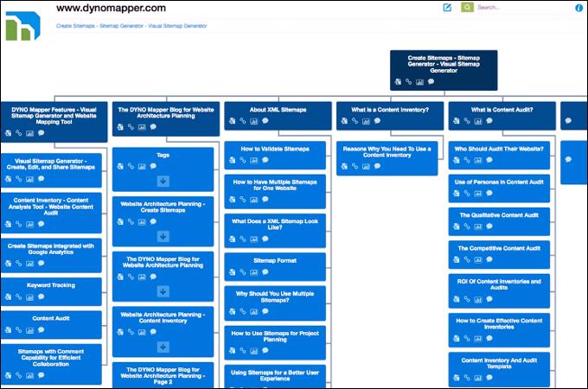Expand the Tags node down arrow

(163, 182)
